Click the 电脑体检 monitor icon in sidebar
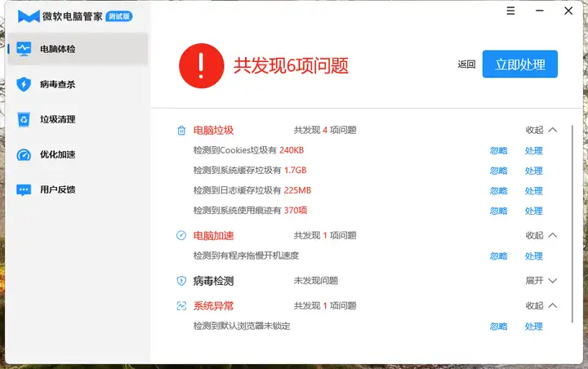 click(24, 49)
